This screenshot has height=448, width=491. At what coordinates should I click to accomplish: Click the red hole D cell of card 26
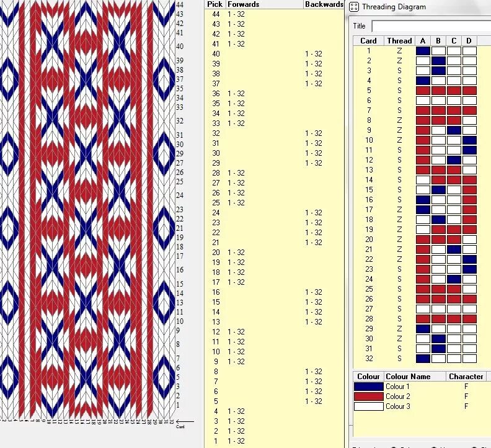tap(469, 299)
